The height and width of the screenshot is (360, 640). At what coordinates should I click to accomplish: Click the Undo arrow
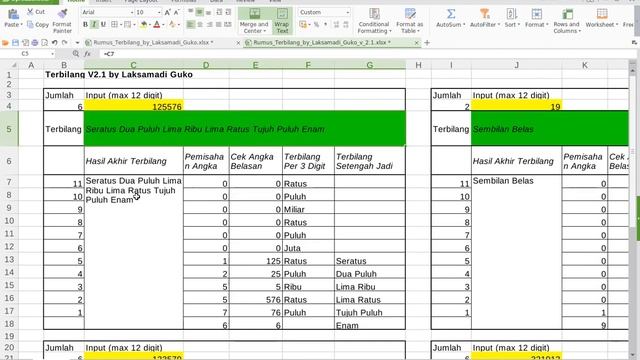(54, 42)
